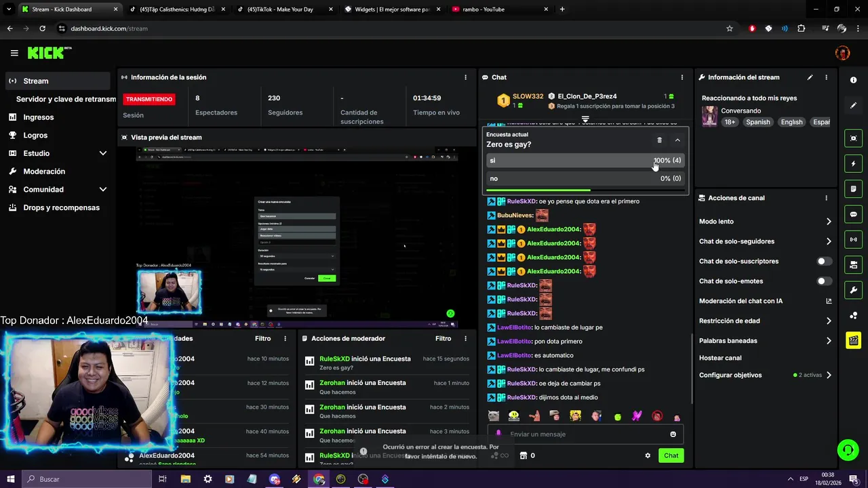
Task: Open Chrome from the Windows taskbar
Action: (319, 479)
